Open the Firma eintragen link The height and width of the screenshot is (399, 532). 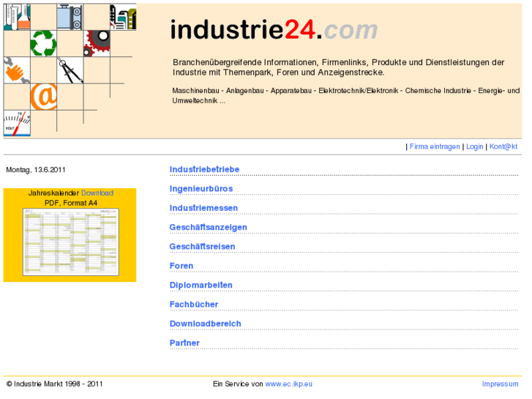[x=435, y=146]
